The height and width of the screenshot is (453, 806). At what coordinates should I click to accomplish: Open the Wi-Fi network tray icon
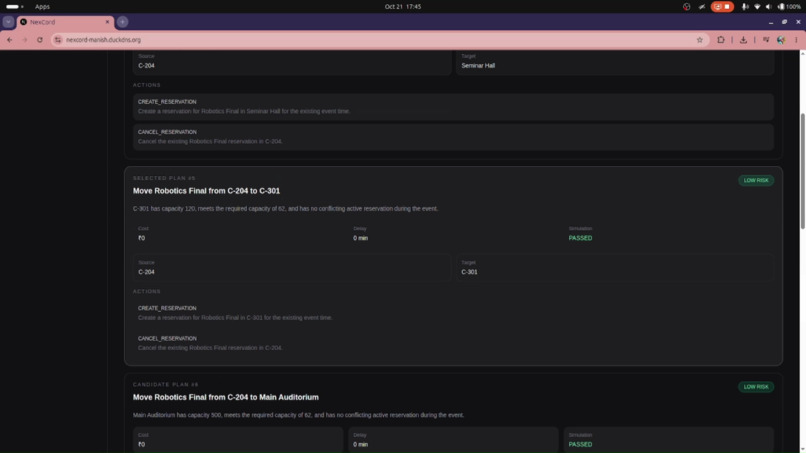[x=757, y=7]
